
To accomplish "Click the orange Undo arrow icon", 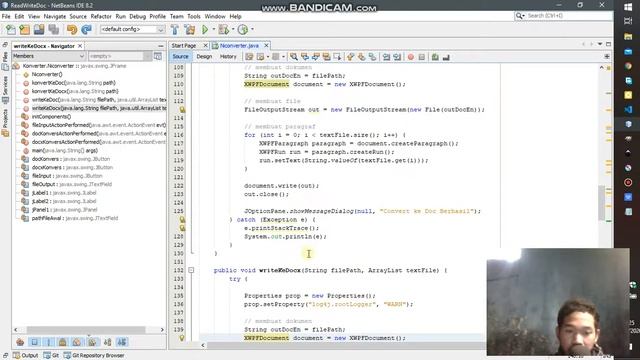I will point(72,29).
